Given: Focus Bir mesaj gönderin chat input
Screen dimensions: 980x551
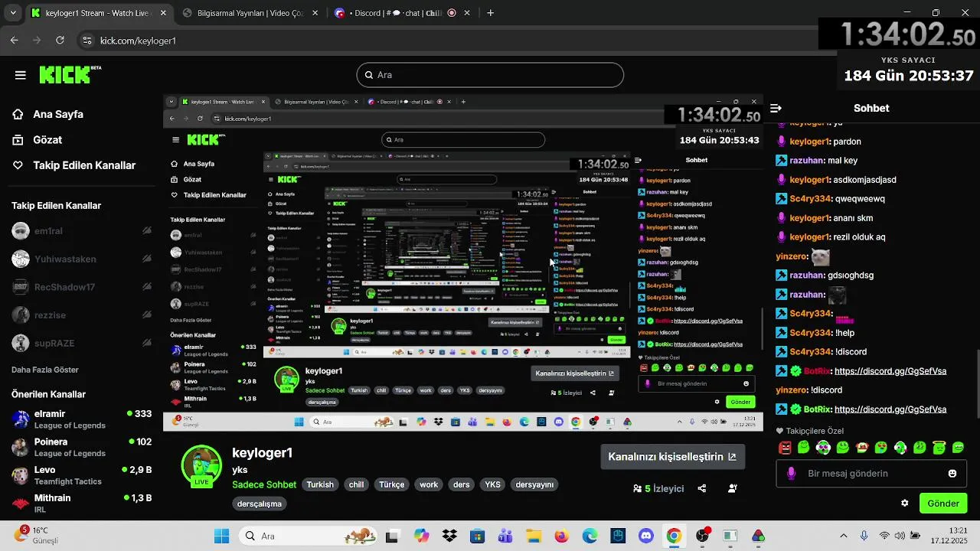Looking at the screenshot, I should [872, 473].
